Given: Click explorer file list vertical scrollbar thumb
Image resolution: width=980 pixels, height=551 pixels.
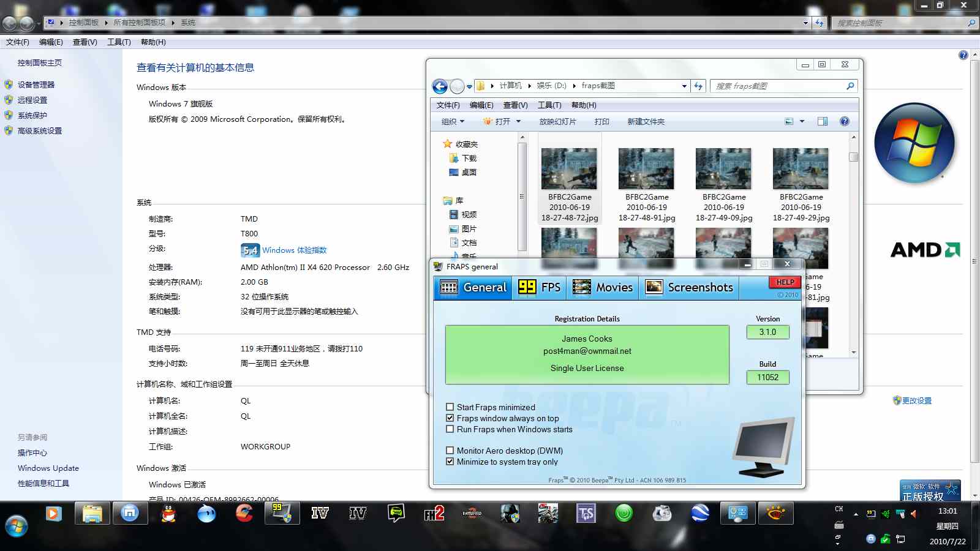Looking at the screenshot, I should (853, 157).
